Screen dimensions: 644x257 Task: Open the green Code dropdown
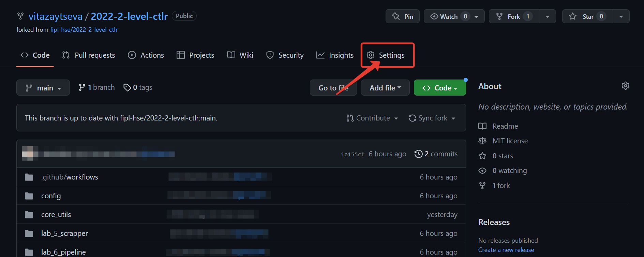(440, 88)
